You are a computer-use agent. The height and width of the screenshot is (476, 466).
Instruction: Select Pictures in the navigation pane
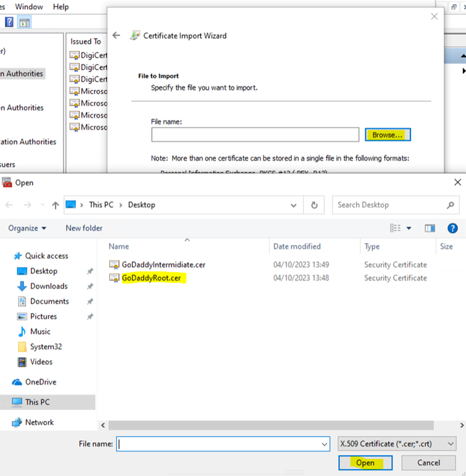[x=43, y=317]
